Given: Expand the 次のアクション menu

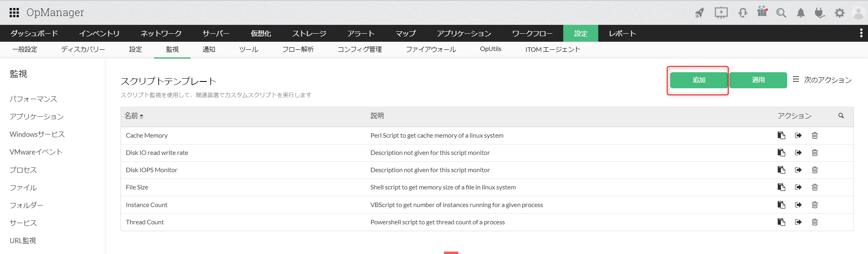Looking at the screenshot, I should 822,80.
